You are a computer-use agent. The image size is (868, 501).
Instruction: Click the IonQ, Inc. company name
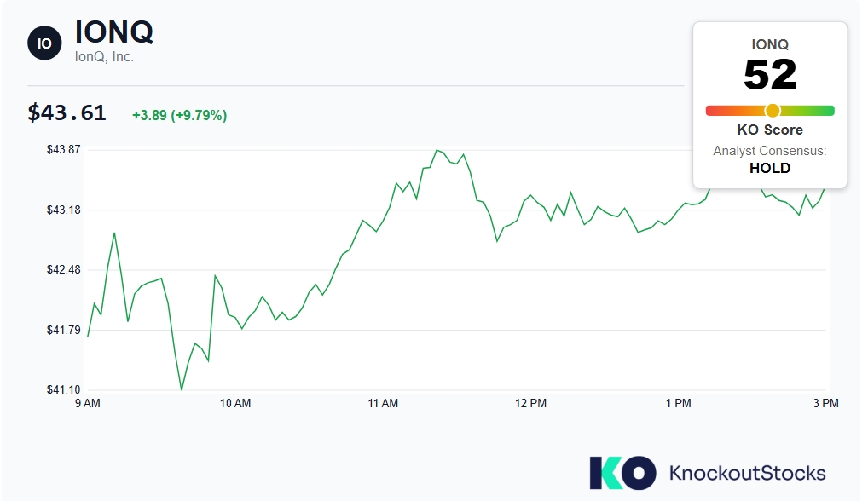pyautogui.click(x=104, y=57)
